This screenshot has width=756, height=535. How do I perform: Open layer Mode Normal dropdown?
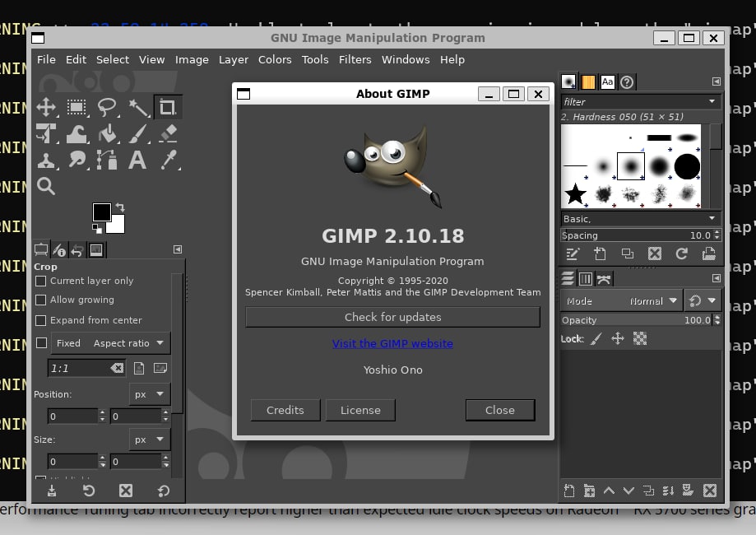[622, 301]
